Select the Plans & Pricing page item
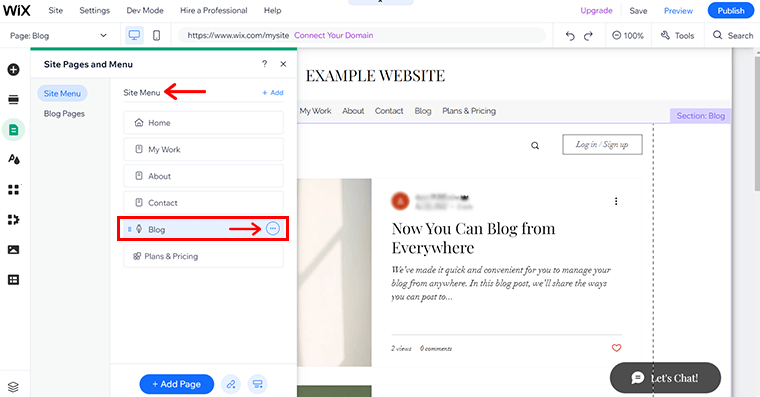 pos(203,256)
